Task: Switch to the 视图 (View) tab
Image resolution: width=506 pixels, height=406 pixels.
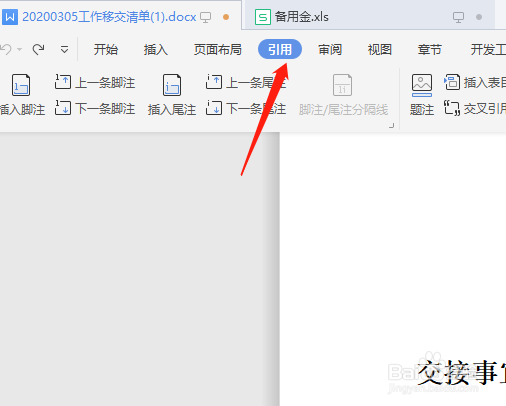Action: (x=380, y=49)
